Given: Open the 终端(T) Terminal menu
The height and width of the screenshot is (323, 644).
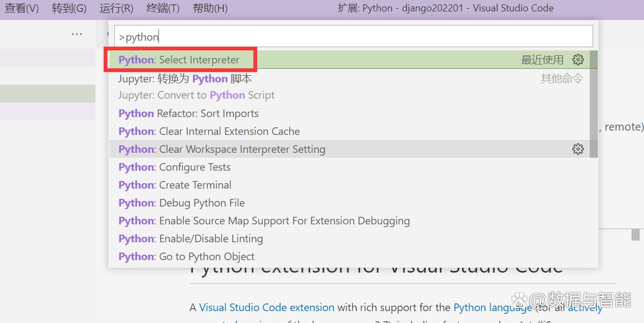Looking at the screenshot, I should coord(163,8).
